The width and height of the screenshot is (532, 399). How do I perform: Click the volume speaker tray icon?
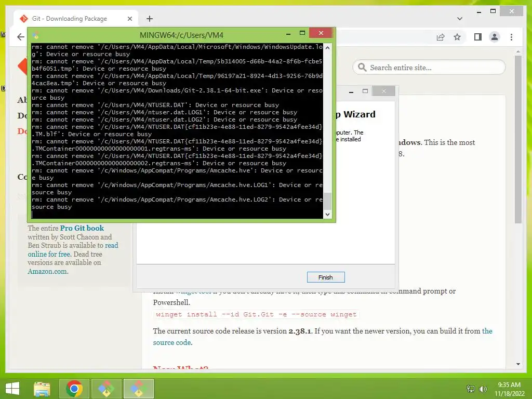(x=483, y=389)
